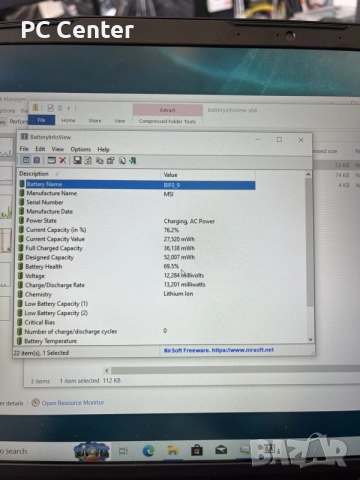Click the list scrollbar down arrow
Viewport: 360px width, 480px height.
click(x=310, y=340)
